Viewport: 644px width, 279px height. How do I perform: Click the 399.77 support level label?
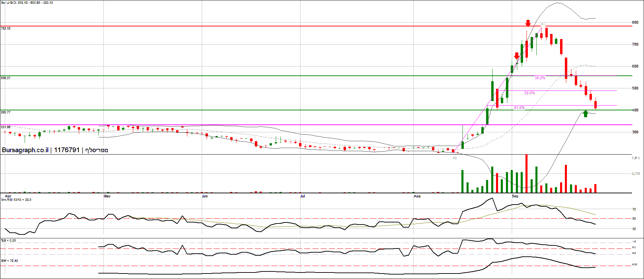tap(5, 112)
